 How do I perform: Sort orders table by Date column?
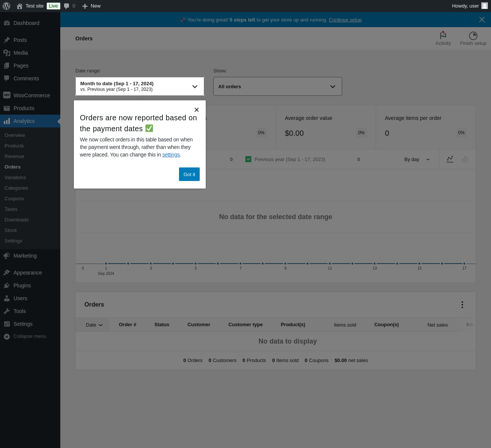tap(94, 325)
